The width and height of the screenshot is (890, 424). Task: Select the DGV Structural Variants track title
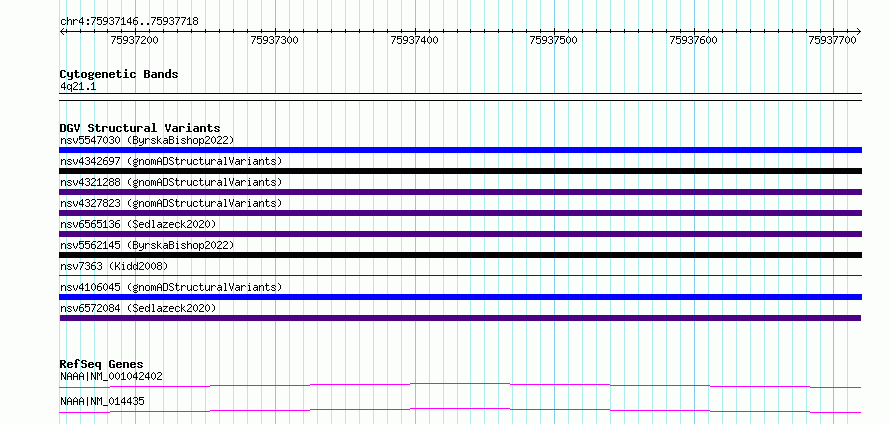click(140, 128)
